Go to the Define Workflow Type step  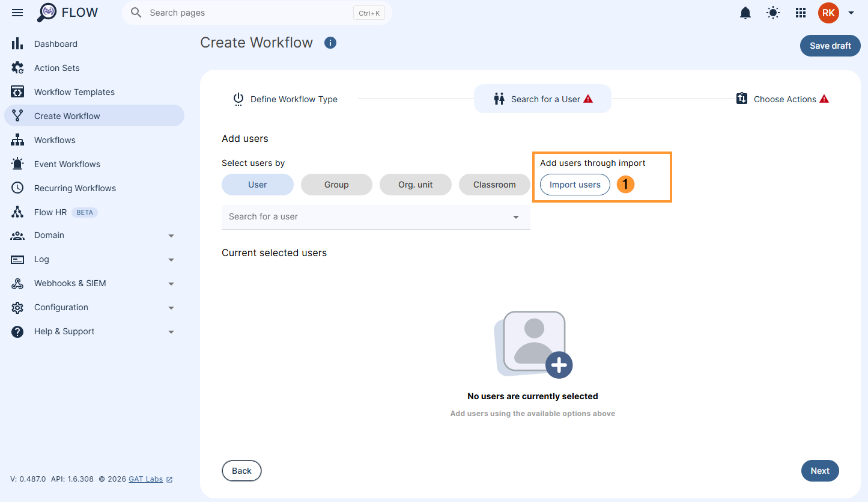[285, 99]
